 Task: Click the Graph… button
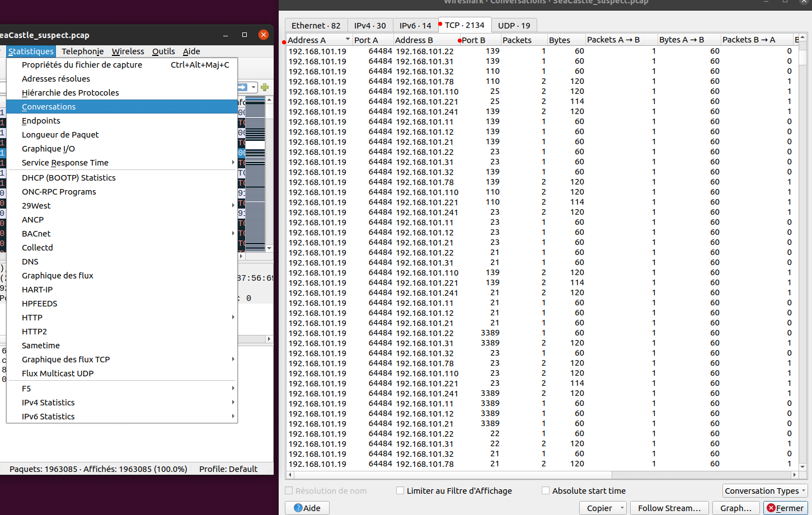[736, 508]
